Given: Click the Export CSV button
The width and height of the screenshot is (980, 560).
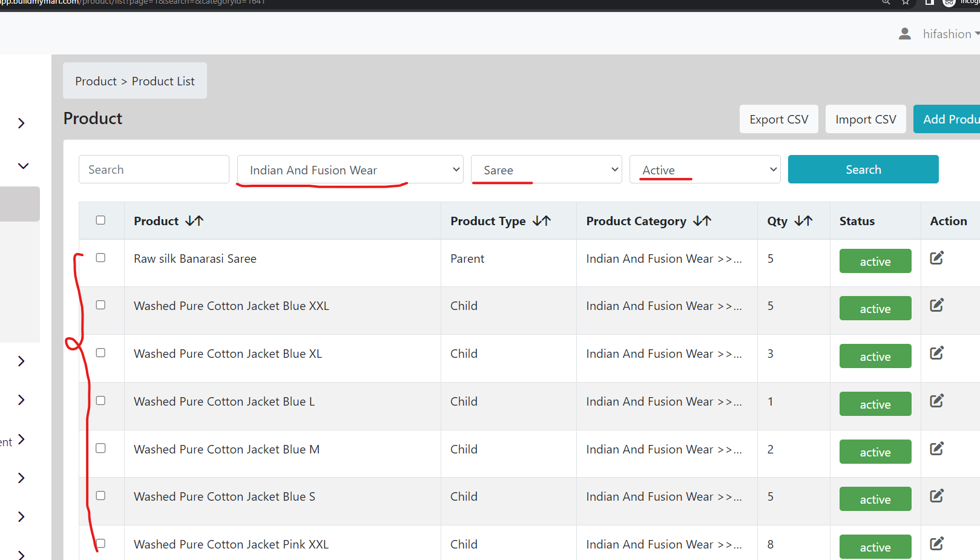Looking at the screenshot, I should point(779,119).
